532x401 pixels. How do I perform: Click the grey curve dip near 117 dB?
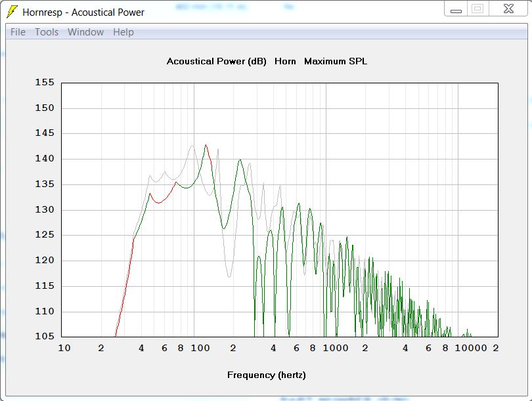coord(229,276)
